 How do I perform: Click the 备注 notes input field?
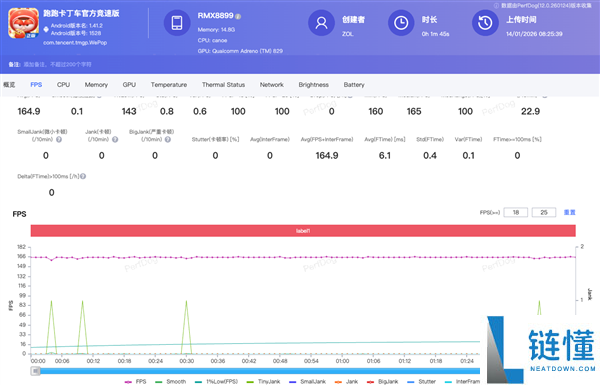pos(57,64)
